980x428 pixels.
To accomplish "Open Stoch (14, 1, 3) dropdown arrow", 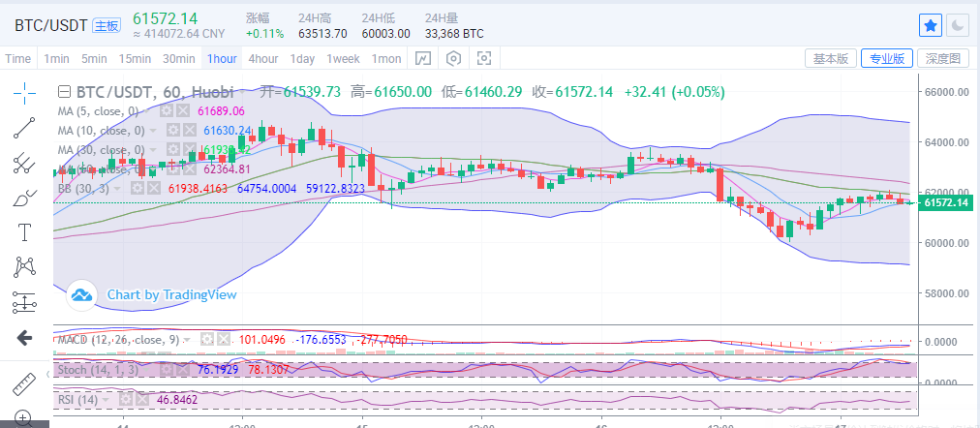I will (x=147, y=371).
